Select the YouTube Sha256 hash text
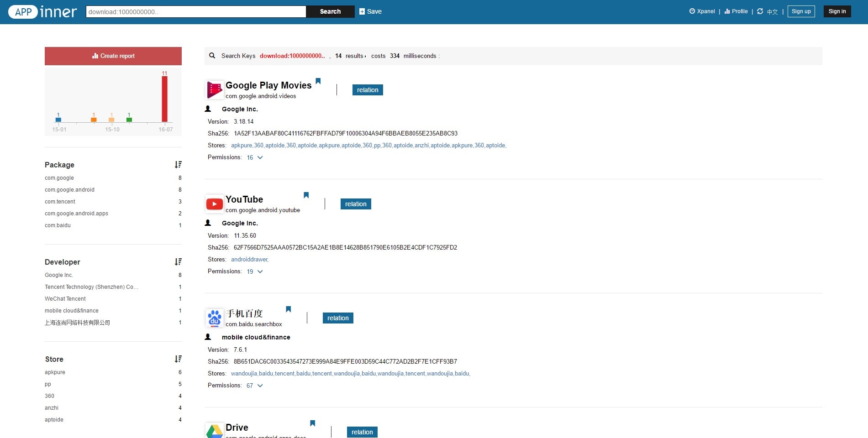 (x=345, y=248)
